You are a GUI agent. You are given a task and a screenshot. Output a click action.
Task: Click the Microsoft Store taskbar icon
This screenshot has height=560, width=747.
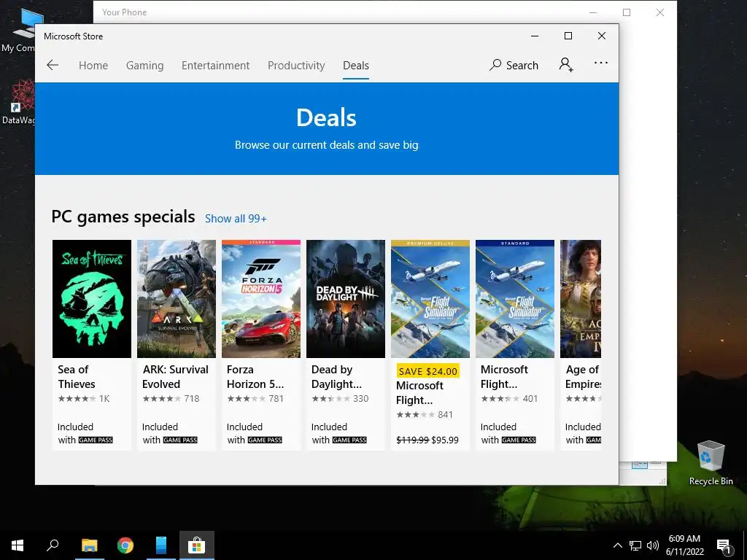pyautogui.click(x=197, y=545)
